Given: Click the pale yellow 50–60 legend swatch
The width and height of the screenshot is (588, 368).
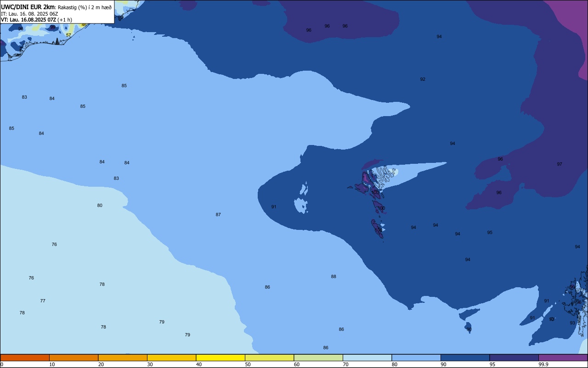Looking at the screenshot, I should tap(269, 357).
